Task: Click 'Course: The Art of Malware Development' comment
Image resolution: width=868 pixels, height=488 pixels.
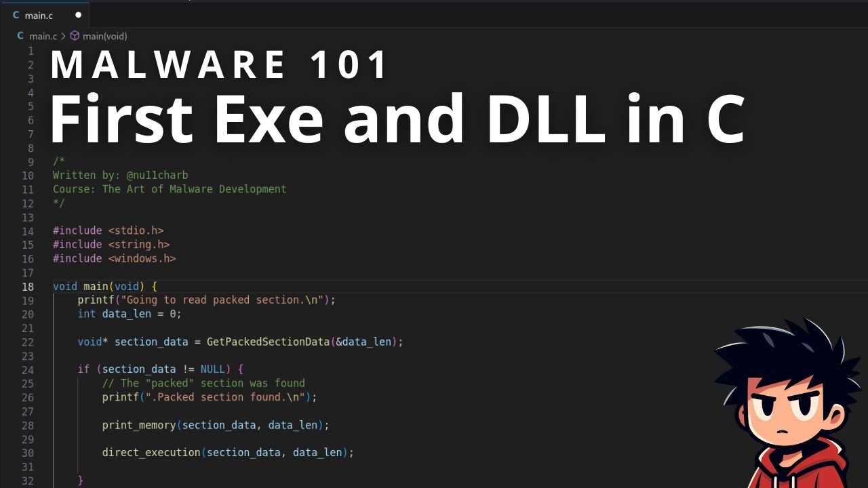Action: tap(170, 189)
